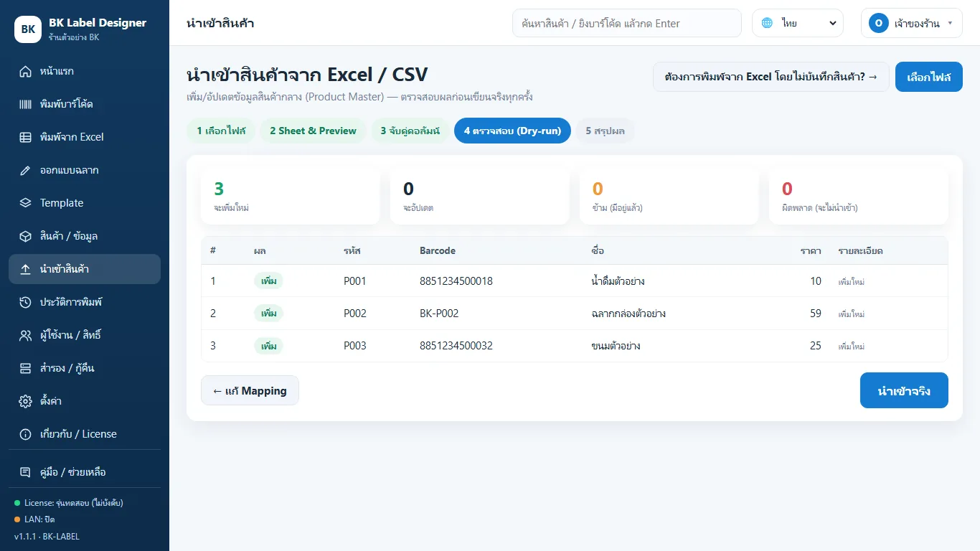Image resolution: width=980 pixels, height=551 pixels.
Task: Click product name ฉลากกล่องตัวอย่าง
Action: point(628,314)
